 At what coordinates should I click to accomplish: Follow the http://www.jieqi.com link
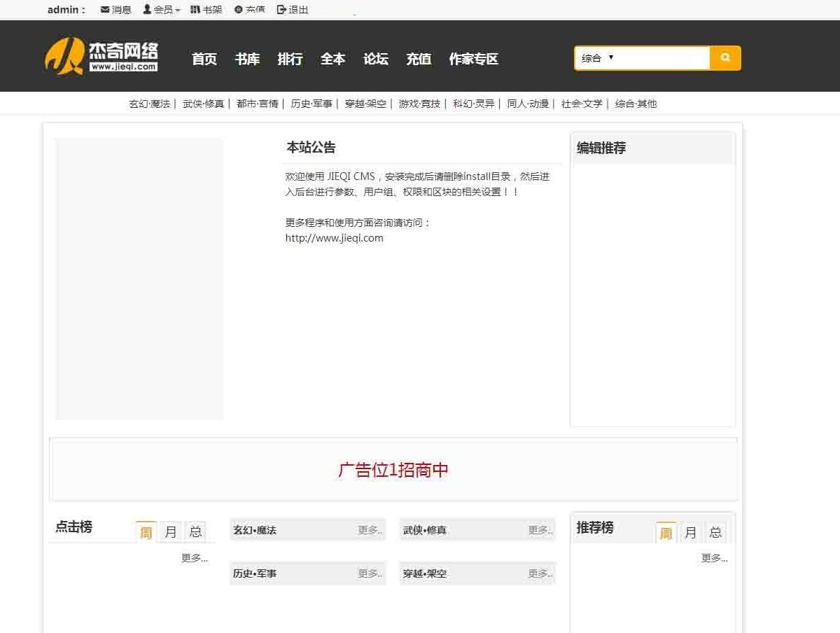pos(334,237)
